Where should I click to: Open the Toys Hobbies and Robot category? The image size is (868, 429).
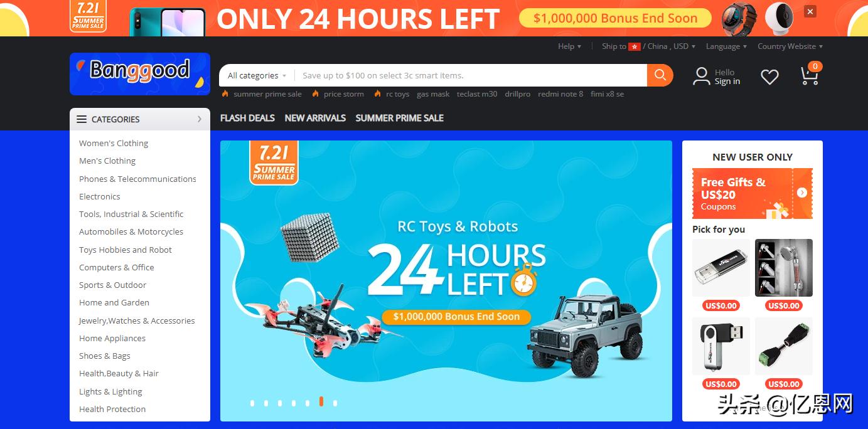click(x=126, y=250)
